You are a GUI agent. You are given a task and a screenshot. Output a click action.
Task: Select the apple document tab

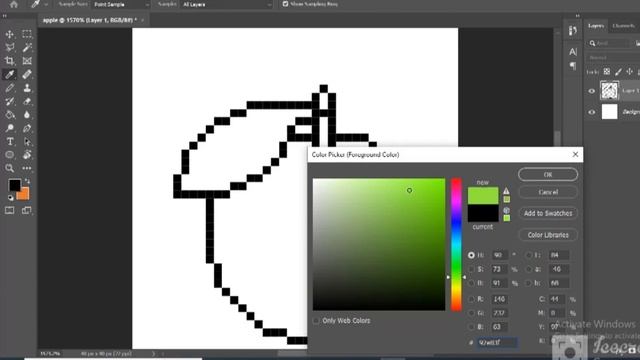point(90,20)
